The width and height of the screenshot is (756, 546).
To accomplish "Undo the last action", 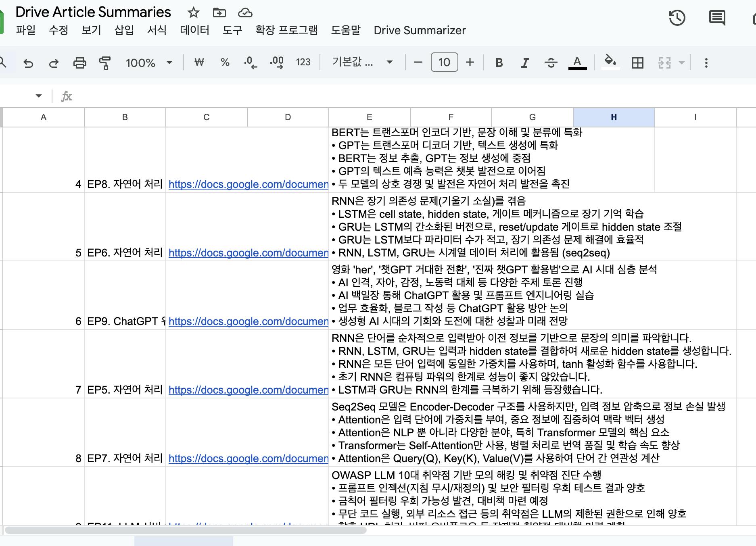I will click(28, 63).
